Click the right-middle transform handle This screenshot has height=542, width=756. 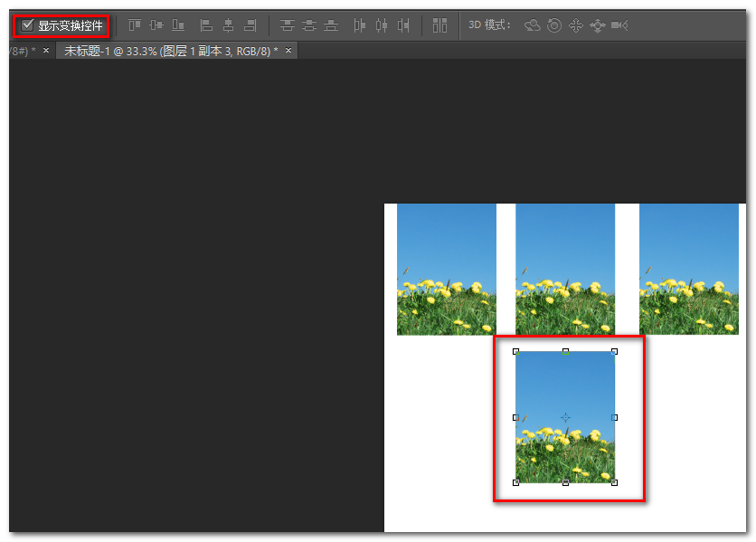click(614, 417)
